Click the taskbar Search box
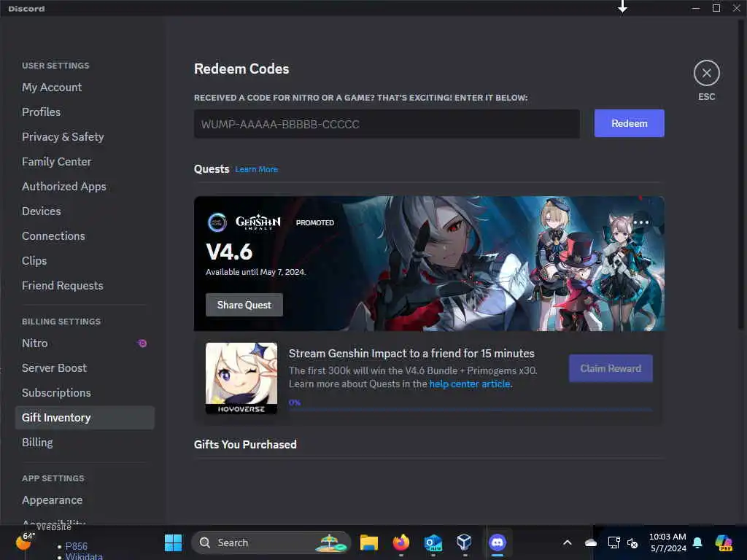The width and height of the screenshot is (747, 560). pos(271,542)
